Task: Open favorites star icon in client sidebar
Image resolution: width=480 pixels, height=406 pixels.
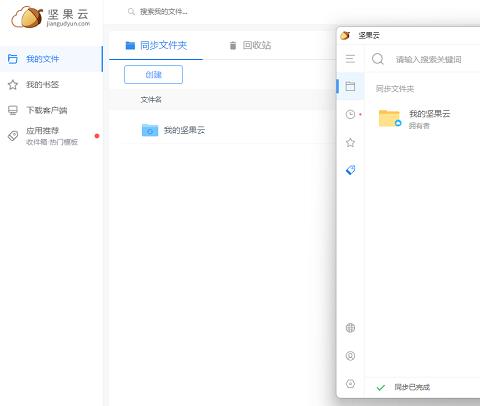Action: coord(350,143)
